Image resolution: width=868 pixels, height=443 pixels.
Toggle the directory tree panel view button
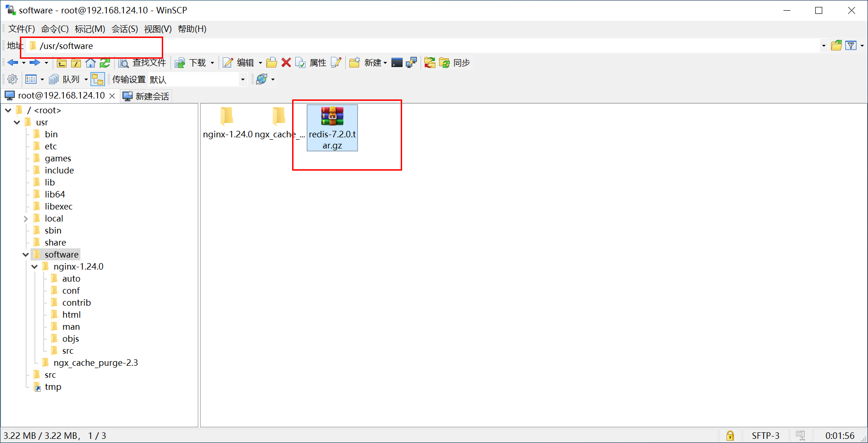coord(31,79)
